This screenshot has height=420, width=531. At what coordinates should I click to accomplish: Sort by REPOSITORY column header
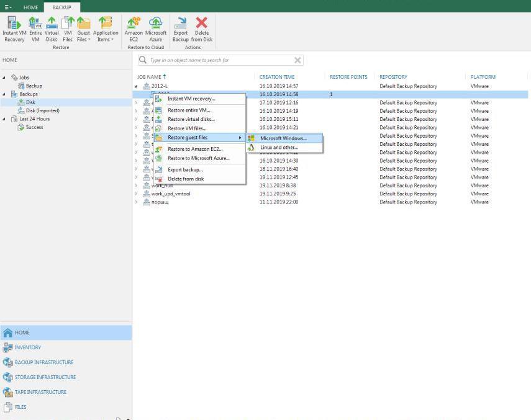click(393, 77)
